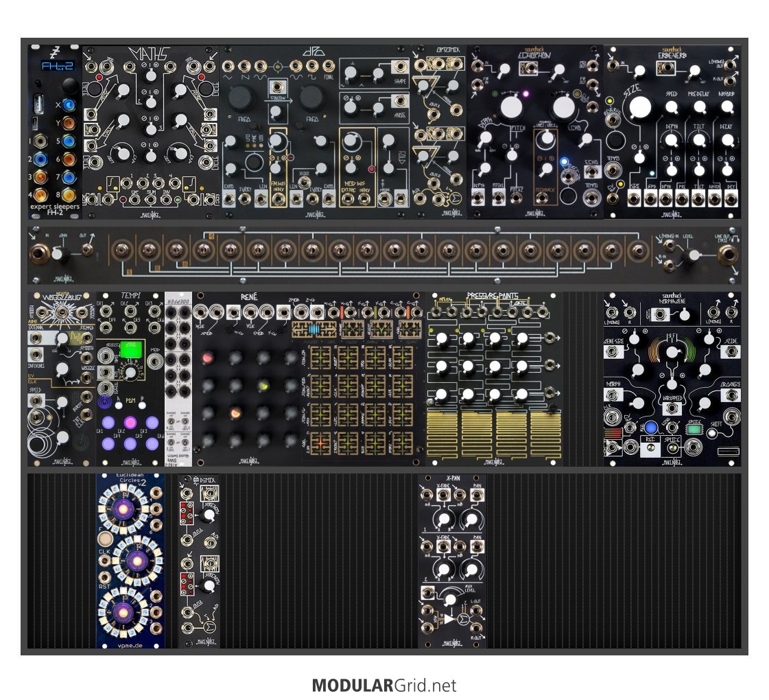The width and height of the screenshot is (769, 700).
Task: Click the vpme.de label on Euclidean Circles
Action: (x=130, y=644)
